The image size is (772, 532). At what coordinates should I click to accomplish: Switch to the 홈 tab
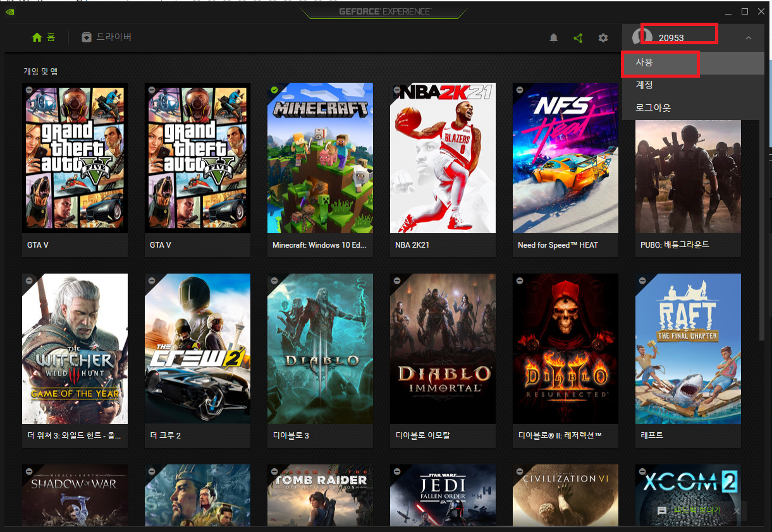pos(44,37)
